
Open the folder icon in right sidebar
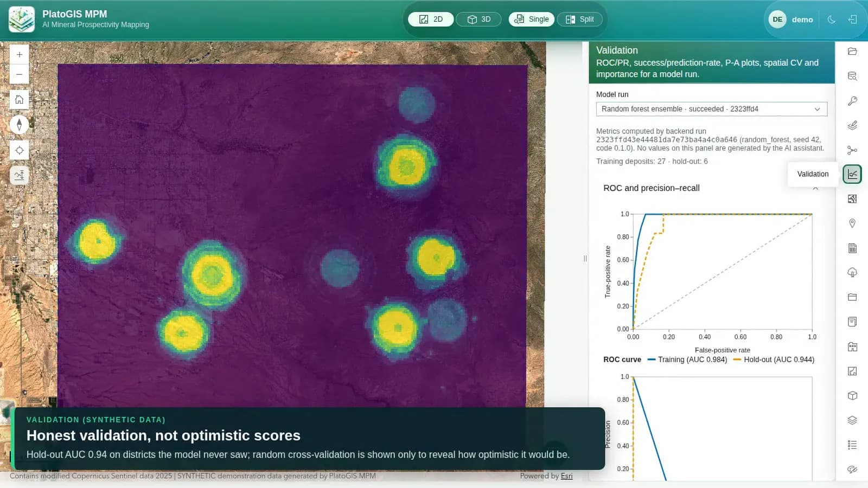click(852, 52)
